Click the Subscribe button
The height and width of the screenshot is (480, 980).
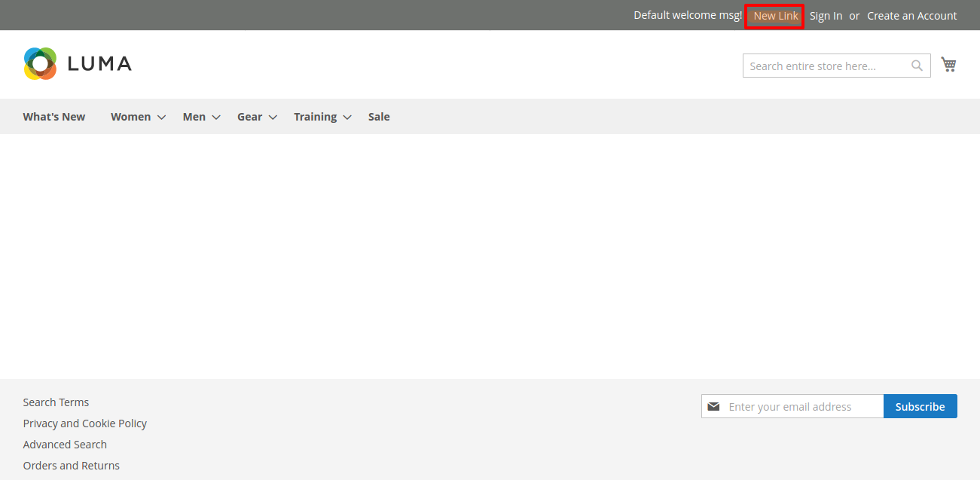pyautogui.click(x=920, y=406)
